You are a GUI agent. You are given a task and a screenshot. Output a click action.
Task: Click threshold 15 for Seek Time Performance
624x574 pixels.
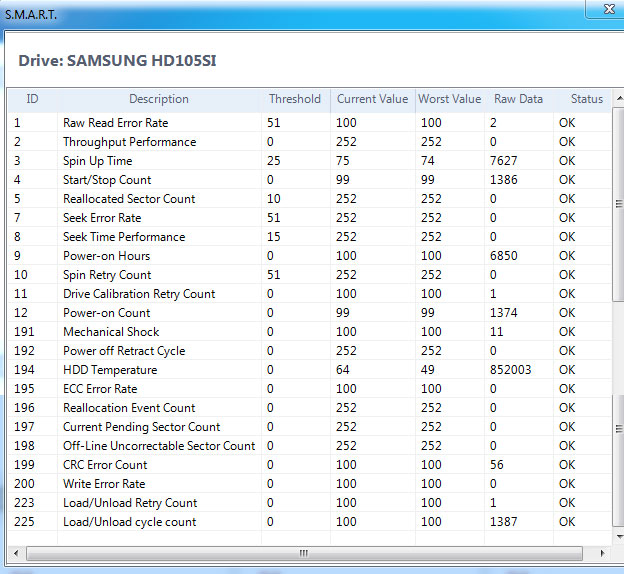coord(274,237)
